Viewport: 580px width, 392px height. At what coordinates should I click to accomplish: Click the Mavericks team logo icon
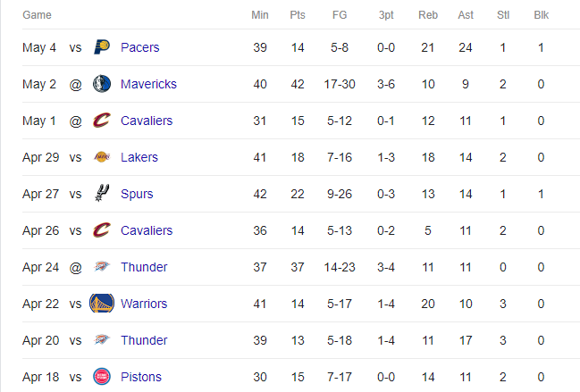(102, 84)
